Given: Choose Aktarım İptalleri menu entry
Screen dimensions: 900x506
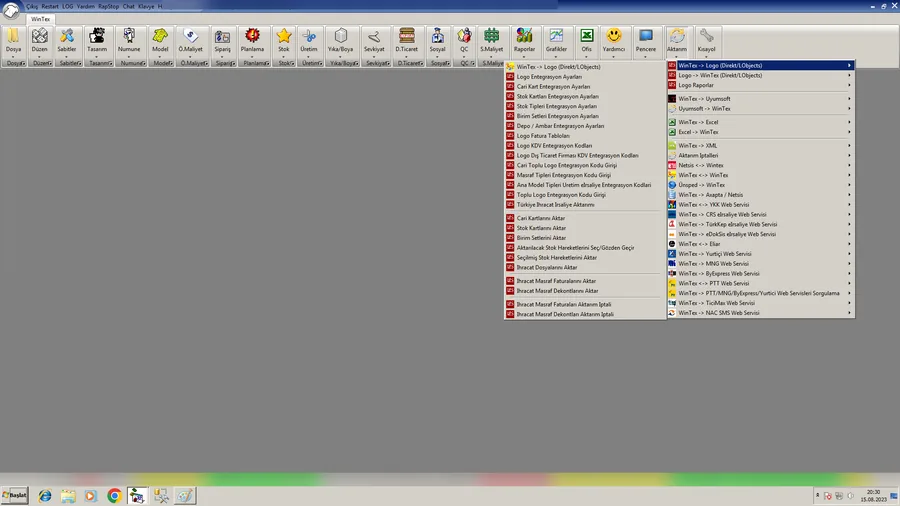Looking at the screenshot, I should [761, 155].
